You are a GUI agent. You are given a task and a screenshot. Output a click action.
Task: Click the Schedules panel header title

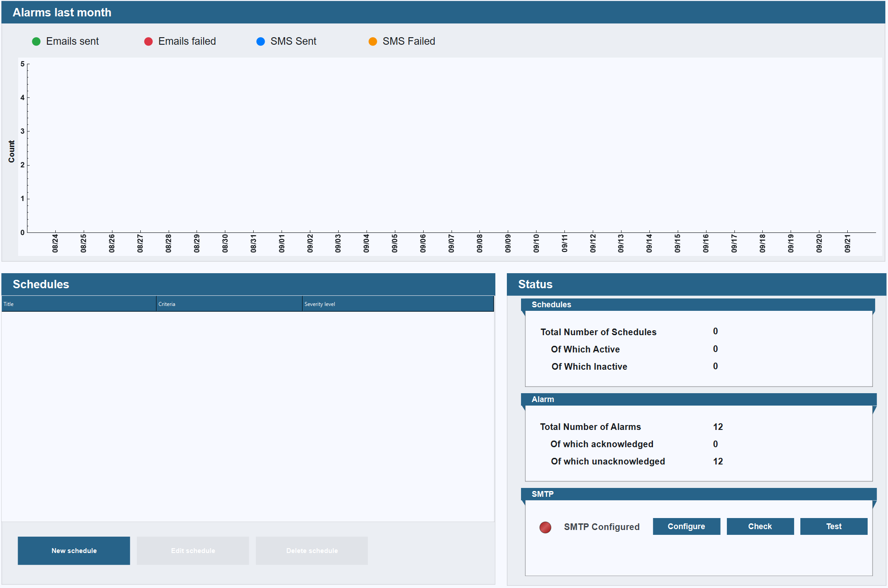(41, 284)
